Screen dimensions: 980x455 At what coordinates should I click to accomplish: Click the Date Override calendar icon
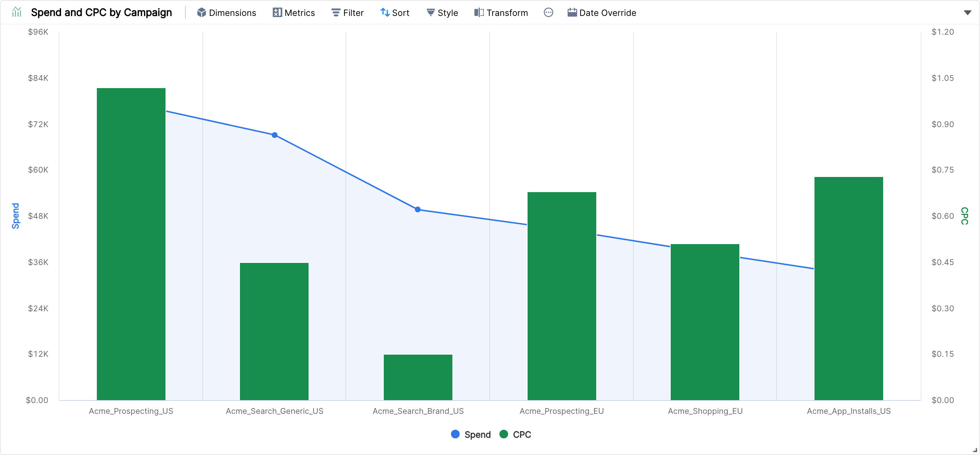tap(572, 13)
